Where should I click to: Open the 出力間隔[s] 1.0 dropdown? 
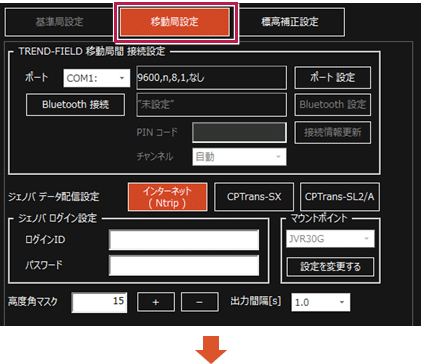click(x=321, y=302)
